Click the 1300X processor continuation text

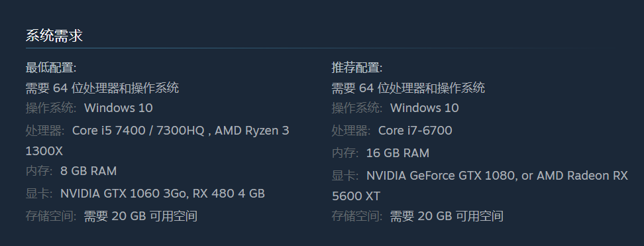[44, 151]
